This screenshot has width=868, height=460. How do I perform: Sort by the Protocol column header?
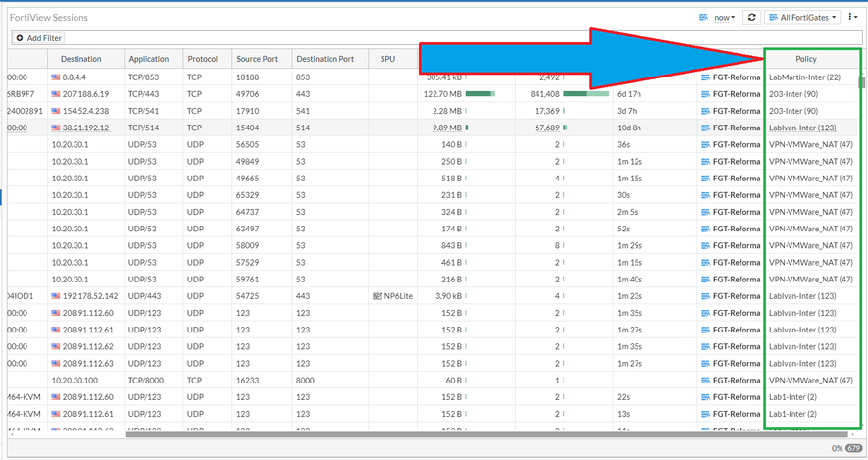point(203,59)
